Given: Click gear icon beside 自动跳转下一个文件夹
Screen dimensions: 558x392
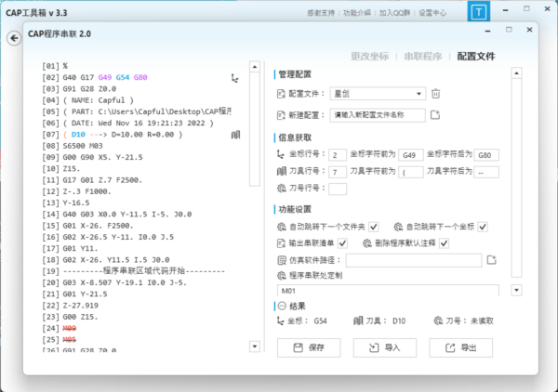Looking at the screenshot, I should pos(282,227).
